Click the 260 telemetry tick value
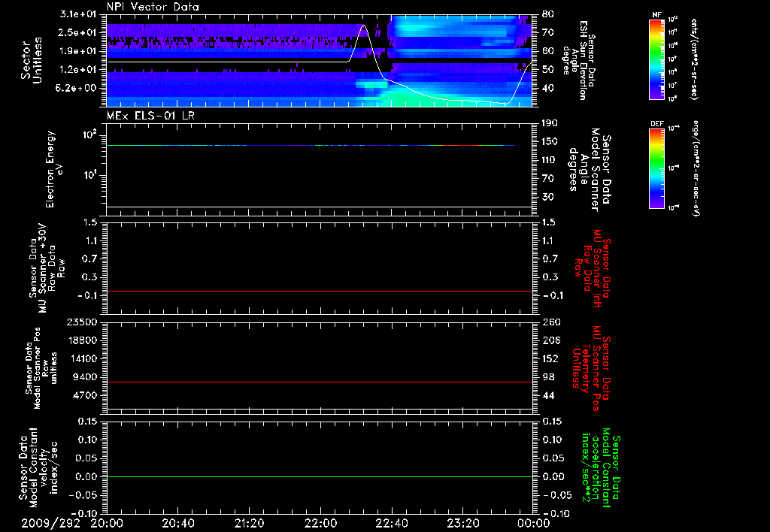The image size is (770, 532). click(x=551, y=322)
